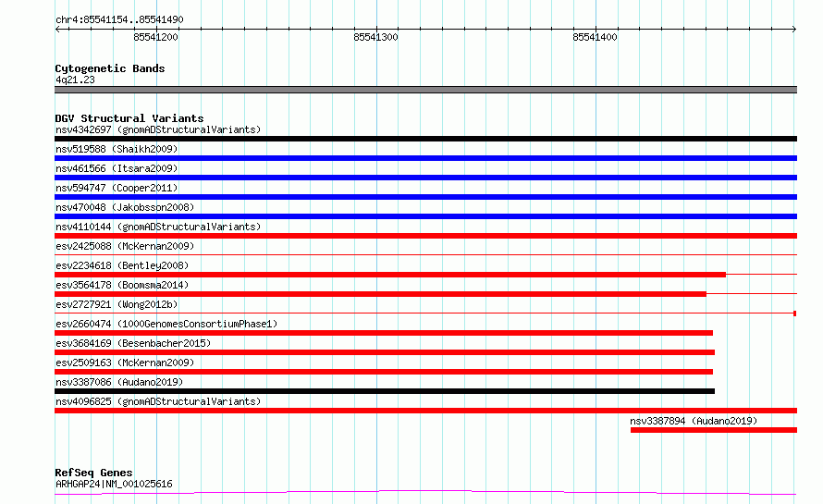Viewport: 823px width, 504px height.
Task: Click the chr4:85541154..85541490 coordinate label
Action: click(119, 19)
